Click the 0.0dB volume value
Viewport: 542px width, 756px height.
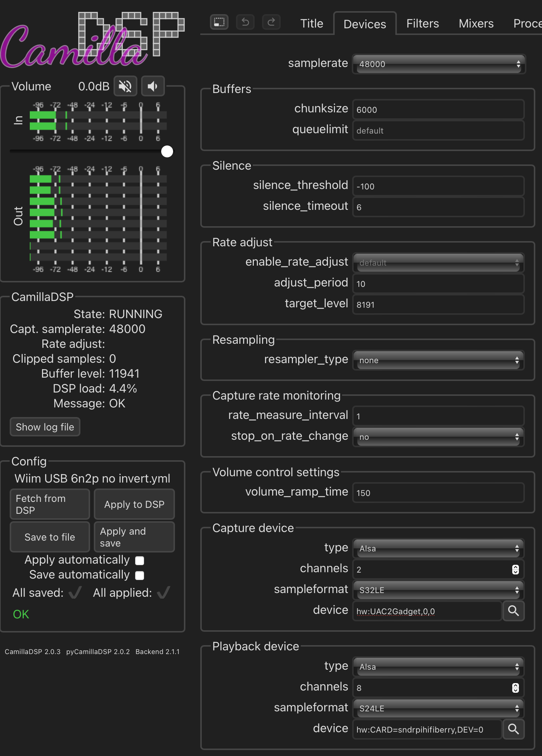click(x=94, y=86)
